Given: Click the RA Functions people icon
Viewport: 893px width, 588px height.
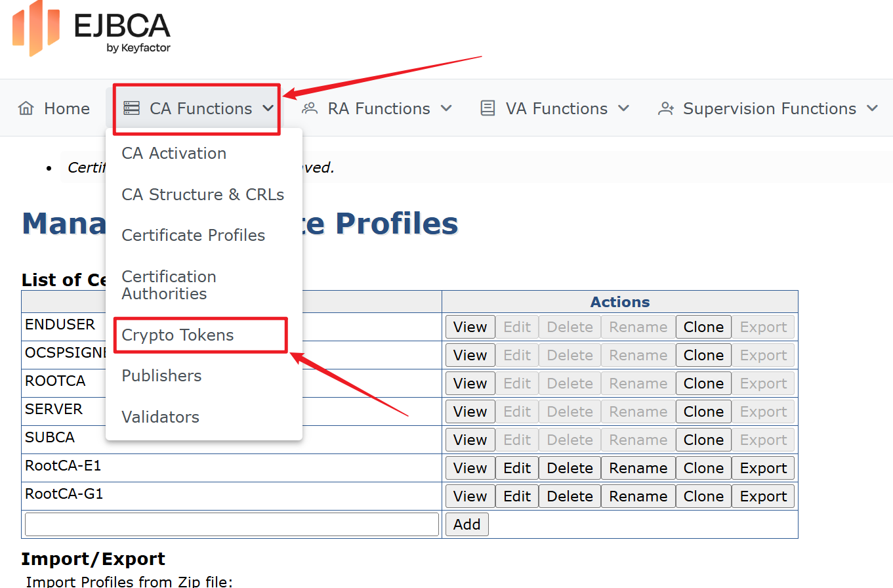Looking at the screenshot, I should pyautogui.click(x=310, y=108).
